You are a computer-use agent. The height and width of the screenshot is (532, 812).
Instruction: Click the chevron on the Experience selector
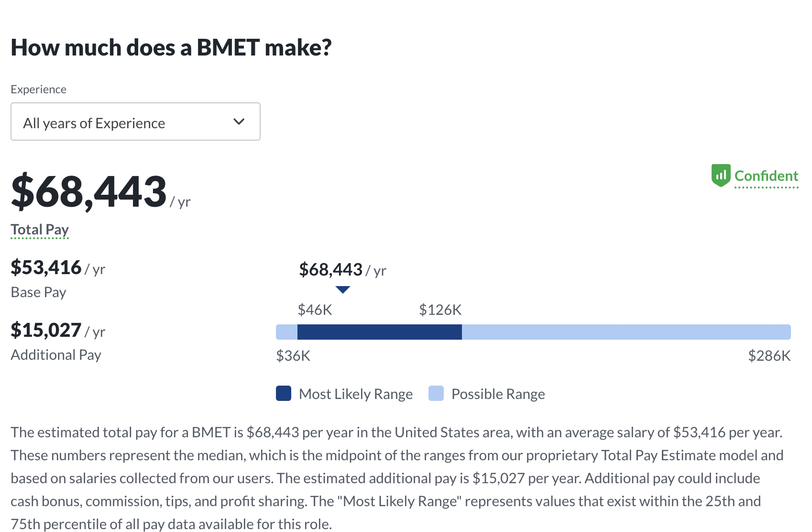point(239,122)
